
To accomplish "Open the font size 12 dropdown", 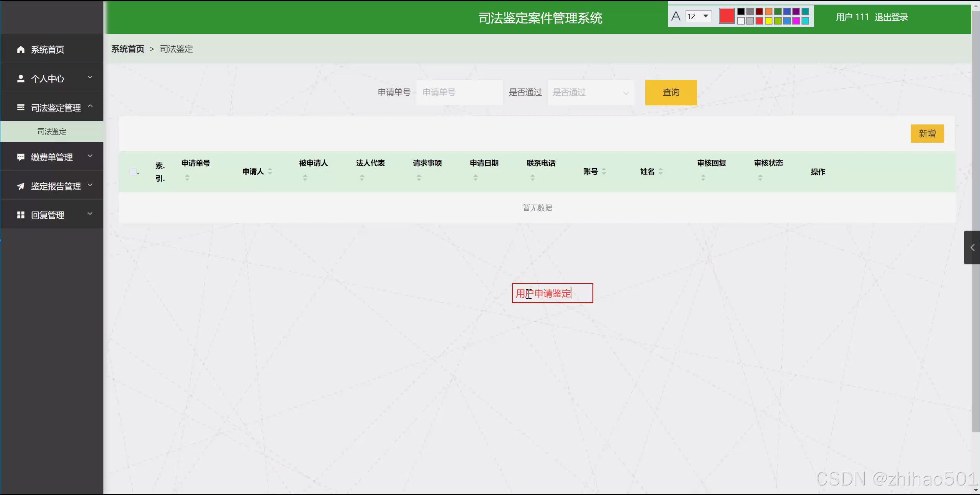I will [x=698, y=16].
